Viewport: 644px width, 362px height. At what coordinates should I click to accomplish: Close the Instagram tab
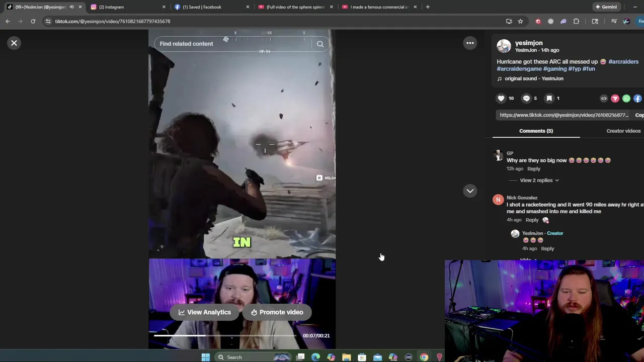(164, 7)
